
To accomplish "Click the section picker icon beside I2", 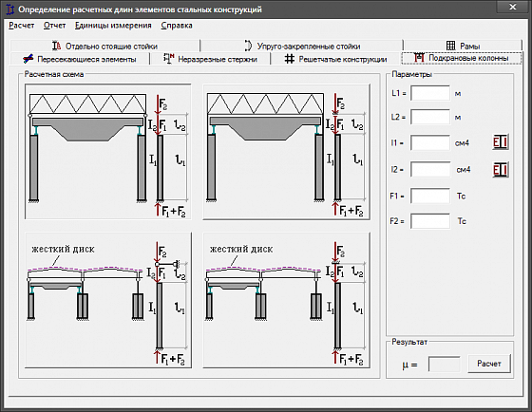I will click(501, 170).
